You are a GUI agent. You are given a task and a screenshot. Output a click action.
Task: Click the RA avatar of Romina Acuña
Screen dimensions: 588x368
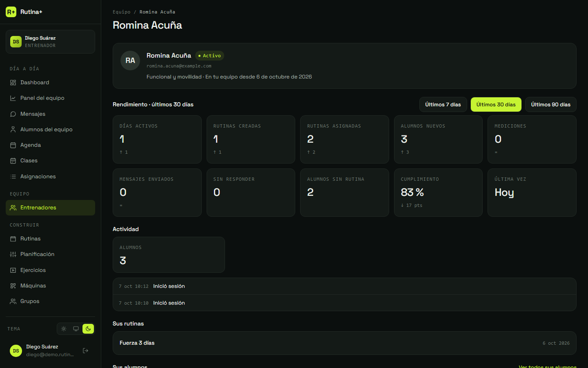pyautogui.click(x=130, y=61)
